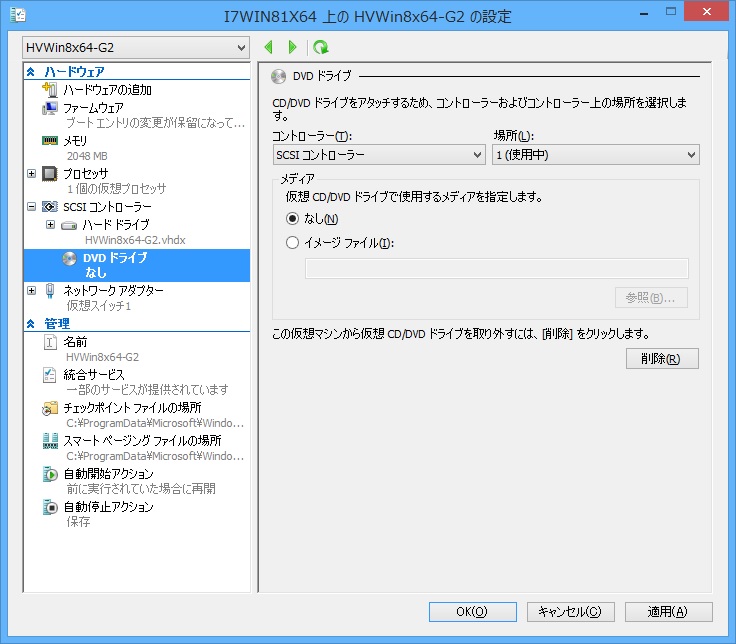The width and height of the screenshot is (736, 644).
Task: Click the ブート エントリの変更が保留になって… text
Action: click(155, 123)
